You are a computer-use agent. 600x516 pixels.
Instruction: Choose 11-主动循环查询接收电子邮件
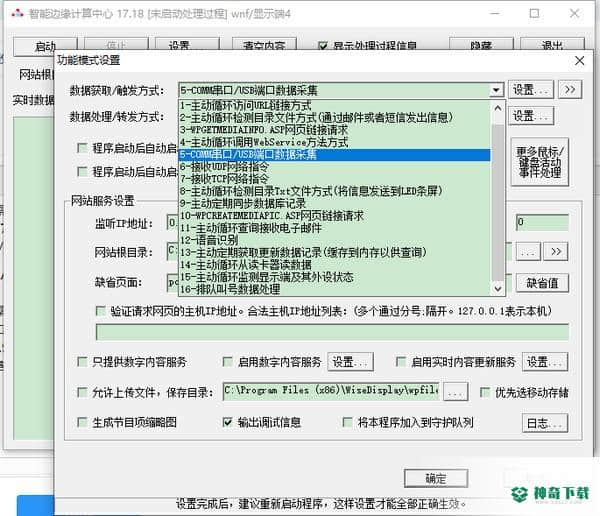[x=334, y=228]
